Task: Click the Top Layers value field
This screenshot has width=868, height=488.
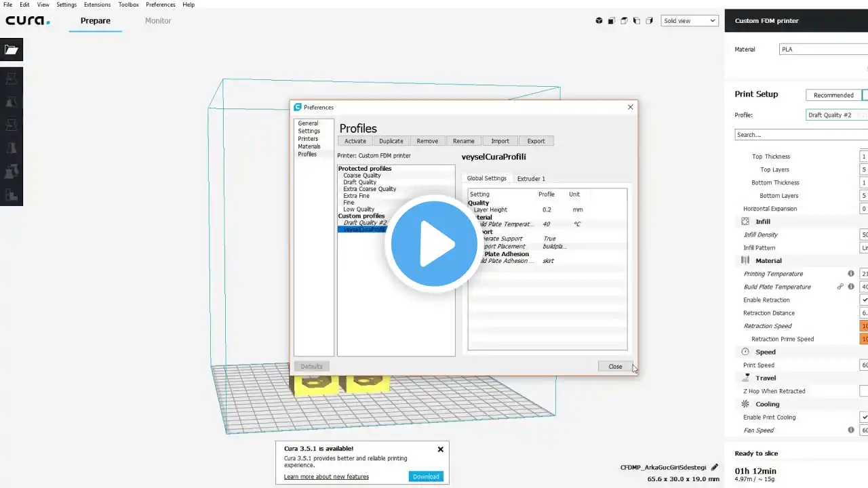Action: click(864, 169)
